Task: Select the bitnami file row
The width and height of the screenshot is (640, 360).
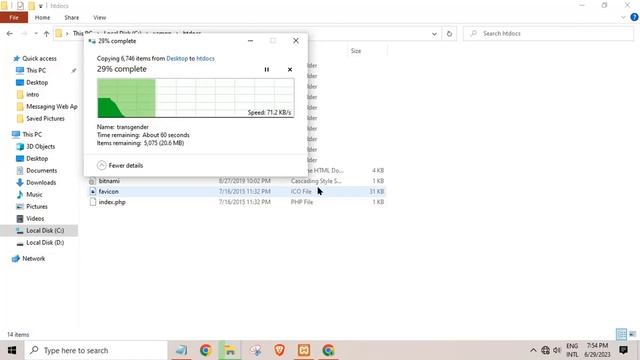Action: click(237, 181)
